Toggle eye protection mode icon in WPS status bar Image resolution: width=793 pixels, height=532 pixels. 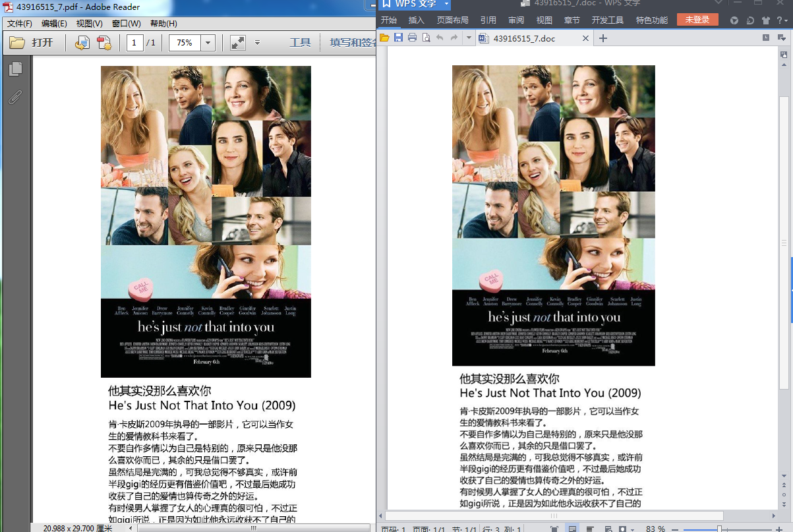click(x=622, y=529)
